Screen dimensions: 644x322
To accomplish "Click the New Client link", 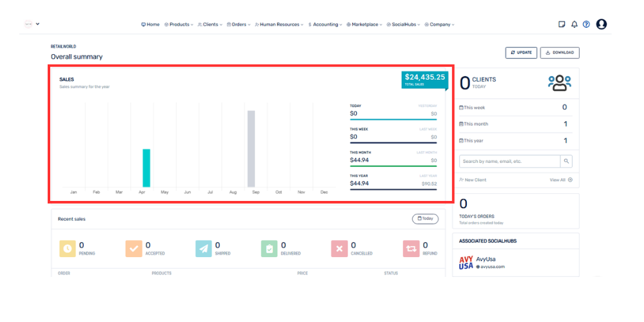I will (473, 180).
